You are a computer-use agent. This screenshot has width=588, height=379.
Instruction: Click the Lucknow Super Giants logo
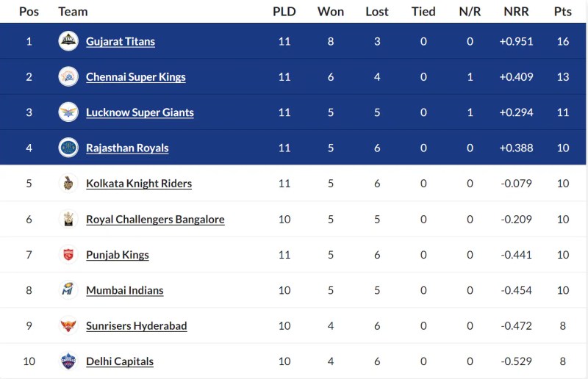tap(68, 112)
